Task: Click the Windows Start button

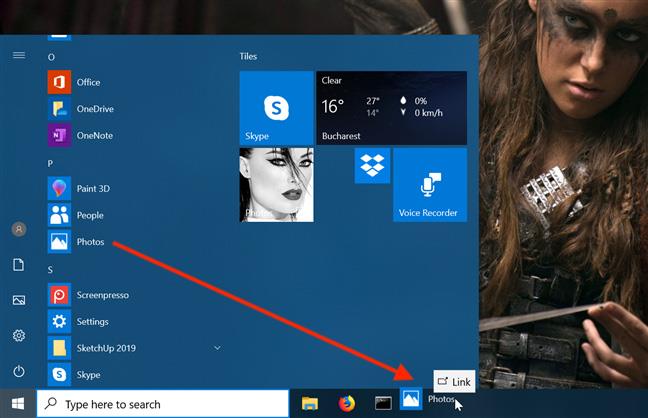Action: pos(18,404)
